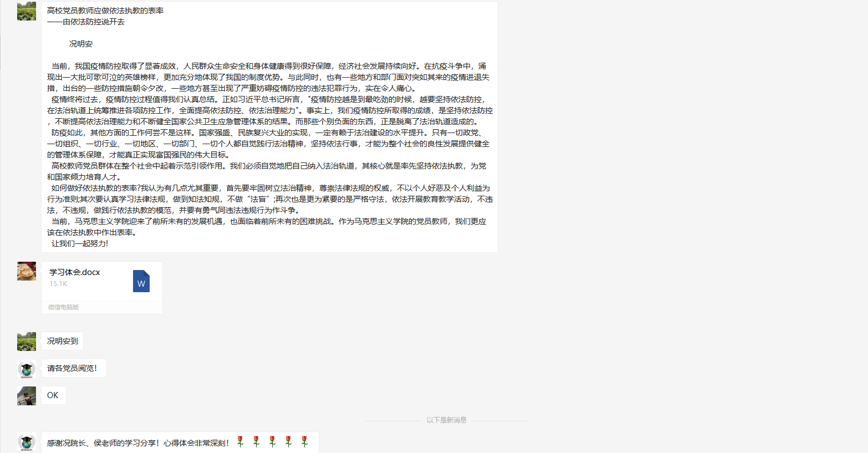Click the closing line 让我们一起努力!
868x453 pixels.
[x=80, y=243]
